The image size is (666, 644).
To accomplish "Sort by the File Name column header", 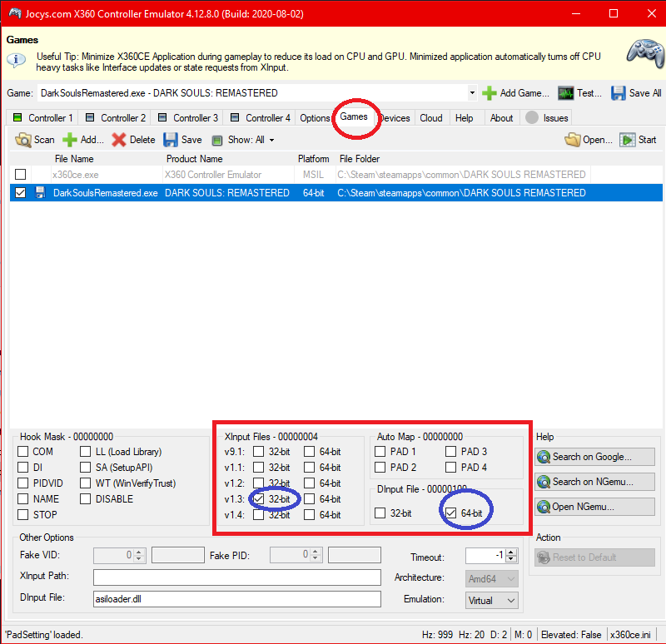I will [x=74, y=159].
